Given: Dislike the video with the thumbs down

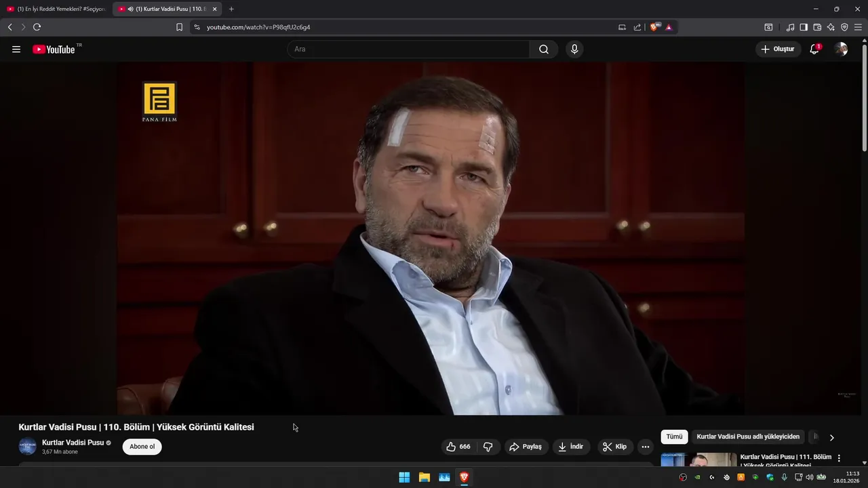Looking at the screenshot, I should pos(488,447).
